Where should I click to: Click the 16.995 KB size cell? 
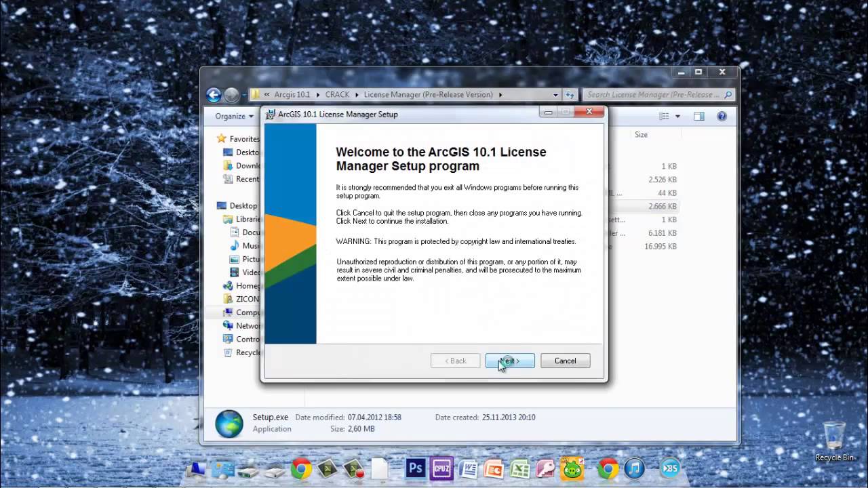coord(660,247)
